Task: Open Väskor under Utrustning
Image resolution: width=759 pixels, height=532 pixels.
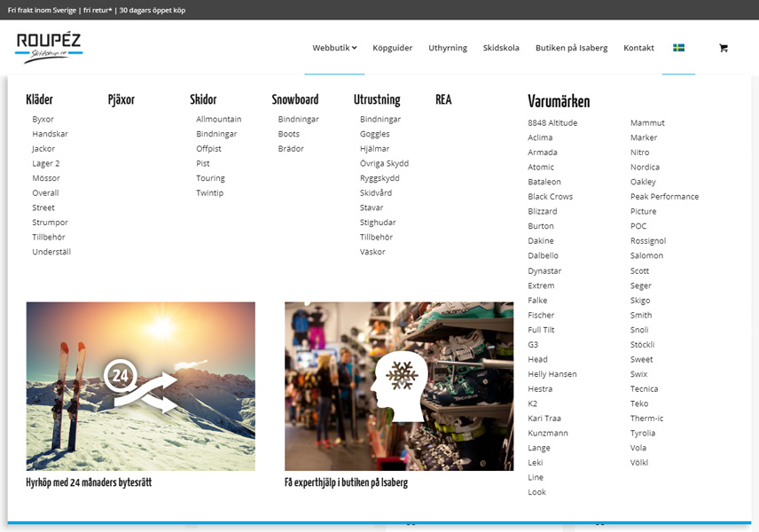Action: (x=372, y=252)
